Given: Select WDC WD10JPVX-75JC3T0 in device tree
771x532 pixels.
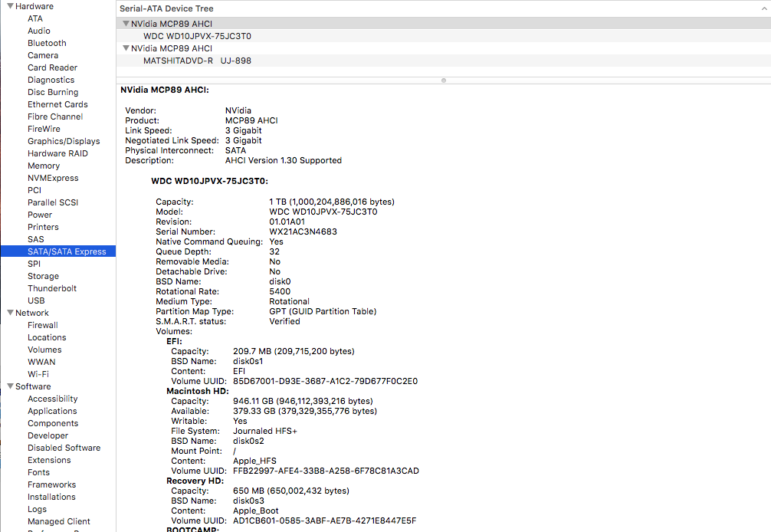Looking at the screenshot, I should pyautogui.click(x=197, y=36).
